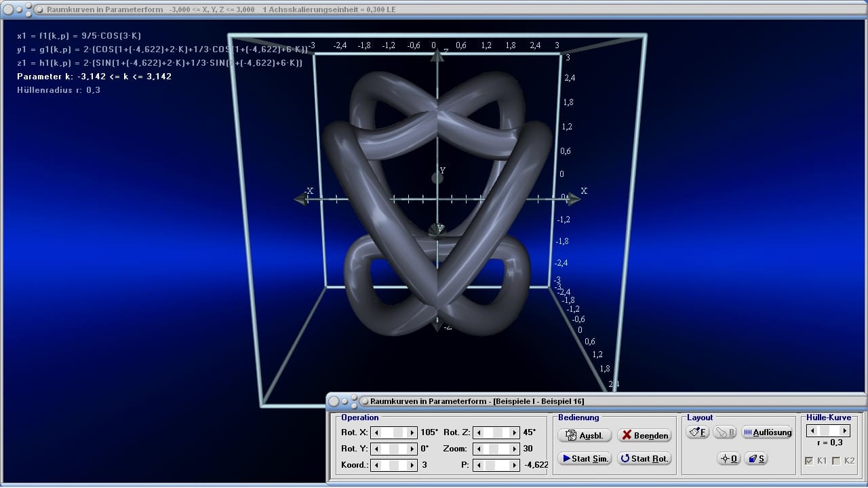Toggle the K1 checkbox

808,461
